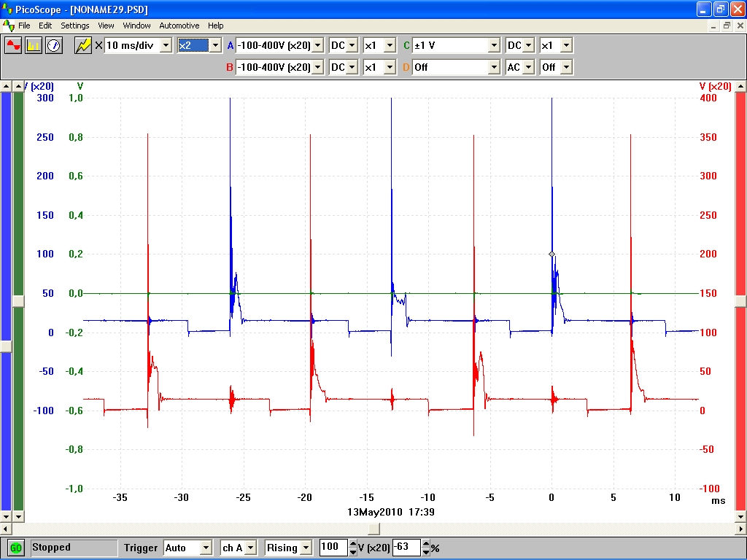Open the View menu
The width and height of the screenshot is (747, 560).
106,26
